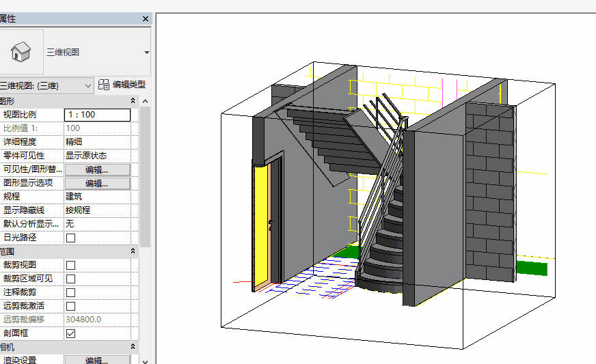Enable the 日光路径 checkbox
This screenshot has height=364, width=596.
click(x=70, y=238)
